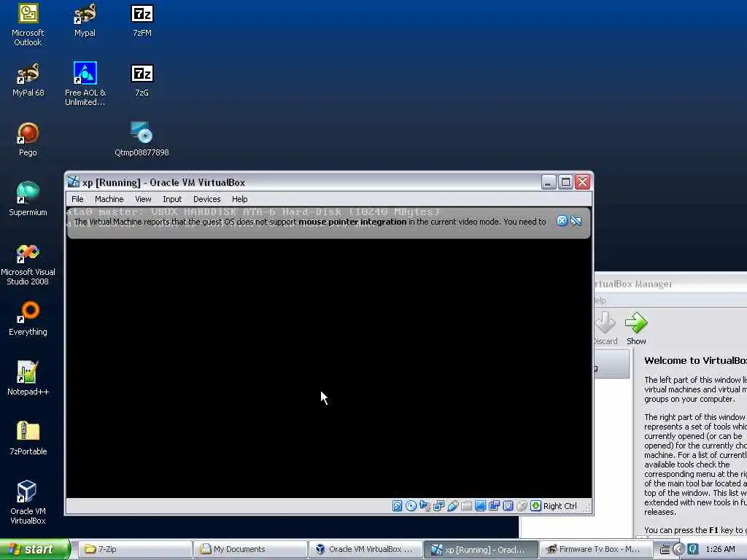Select the Qtmp08877898 desktop icon

pyautogui.click(x=142, y=139)
